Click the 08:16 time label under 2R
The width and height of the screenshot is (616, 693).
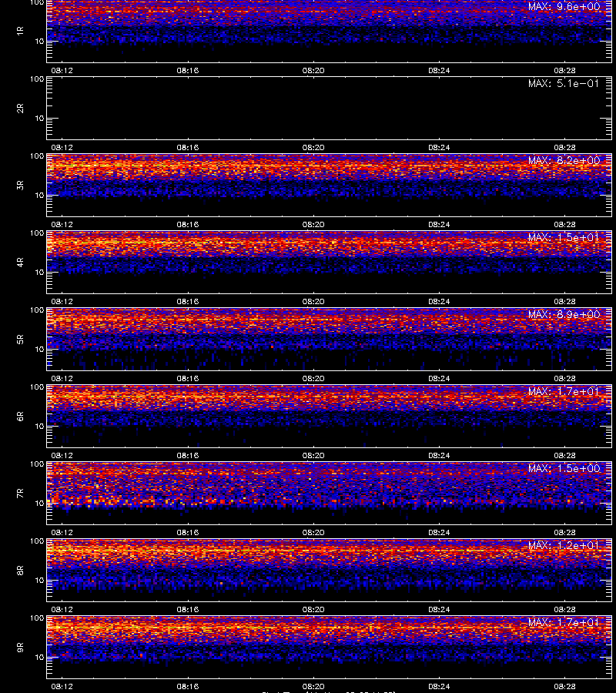tap(188, 147)
